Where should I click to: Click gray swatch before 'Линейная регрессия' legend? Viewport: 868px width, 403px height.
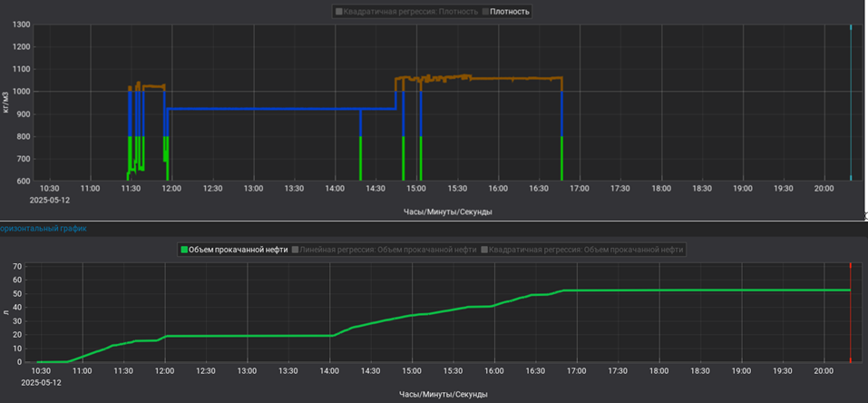pyautogui.click(x=295, y=249)
